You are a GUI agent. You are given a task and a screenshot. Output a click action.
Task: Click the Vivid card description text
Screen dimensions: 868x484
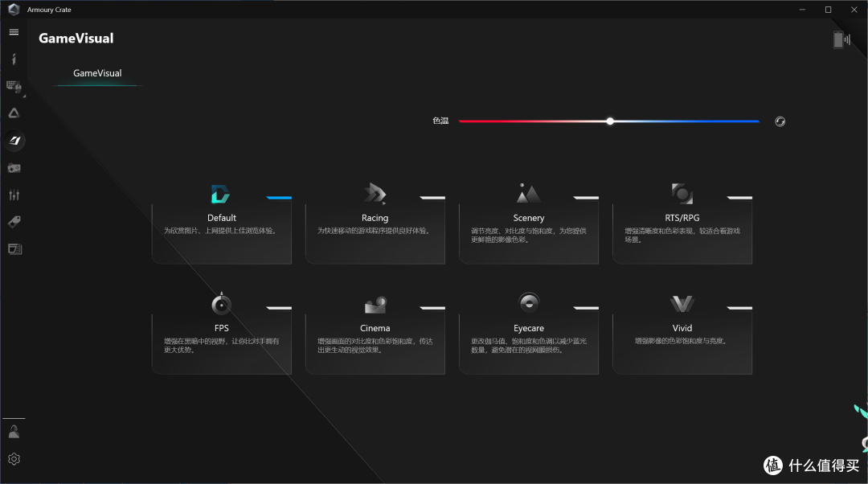[681, 341]
